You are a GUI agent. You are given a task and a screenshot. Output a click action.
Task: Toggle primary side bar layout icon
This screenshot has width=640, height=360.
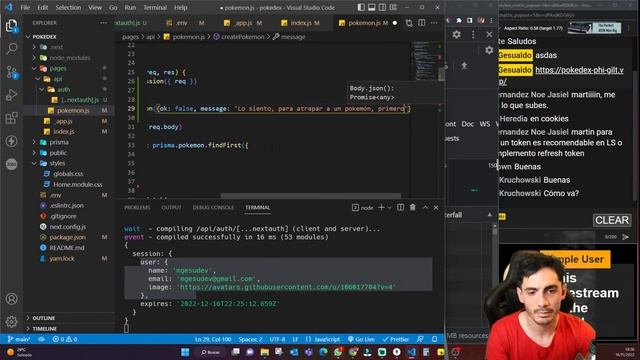(x=361, y=7)
